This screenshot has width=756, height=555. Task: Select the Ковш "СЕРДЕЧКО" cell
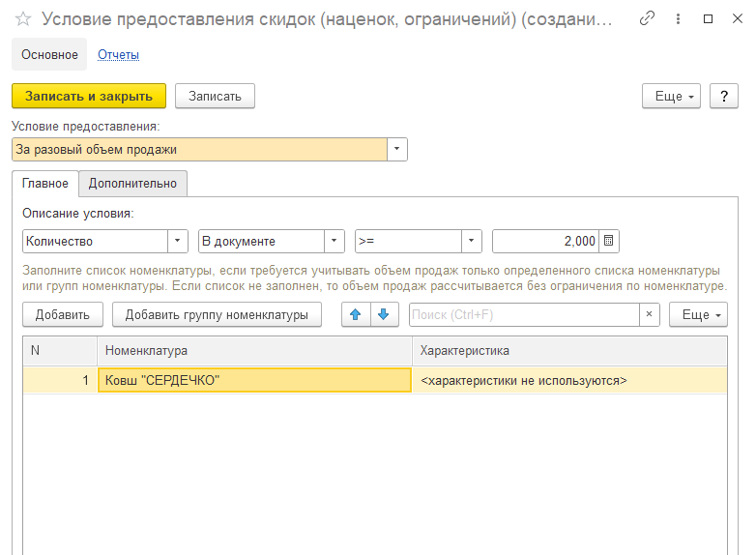tap(254, 380)
